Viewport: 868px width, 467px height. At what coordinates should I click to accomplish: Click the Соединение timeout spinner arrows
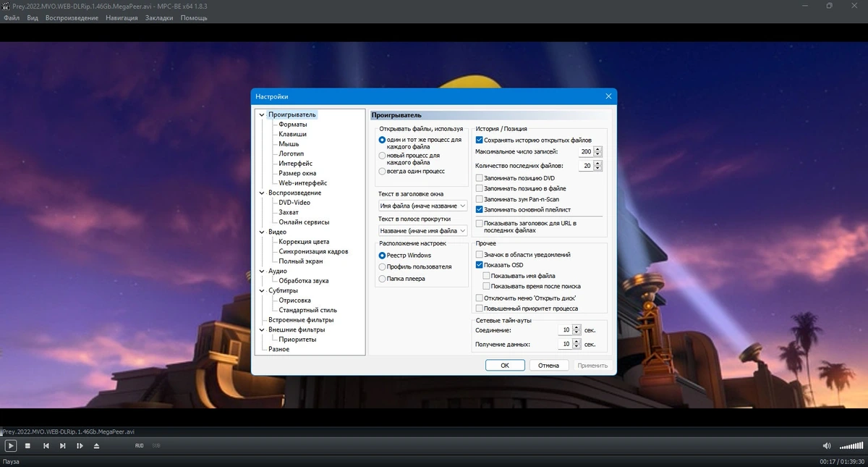pos(576,330)
